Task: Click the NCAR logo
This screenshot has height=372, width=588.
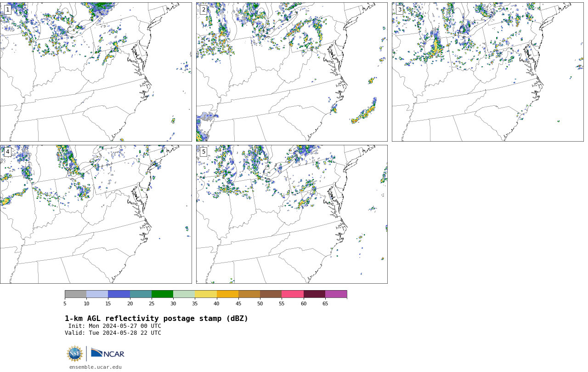Action: (x=107, y=353)
